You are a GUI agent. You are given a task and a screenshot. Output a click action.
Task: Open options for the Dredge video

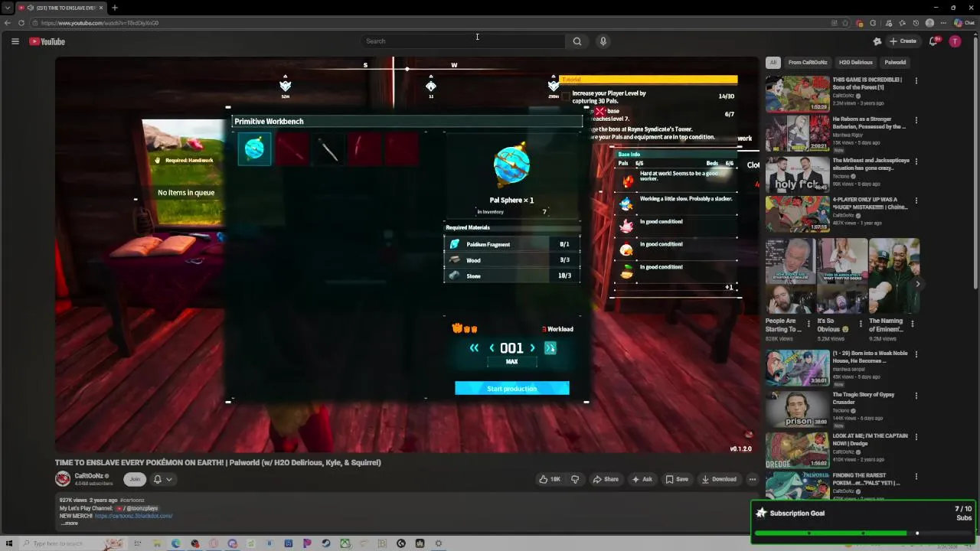[916, 439]
